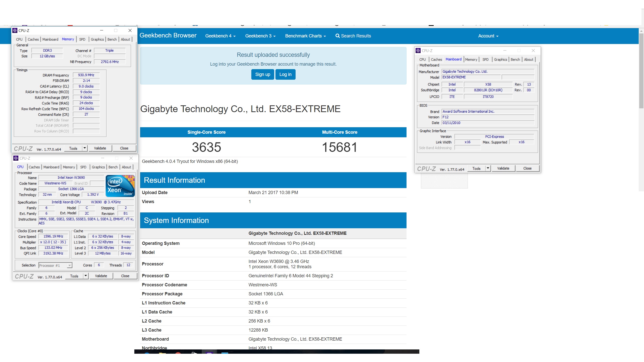644x362 pixels.
Task: Click Close button in the Mainboard CPU-Z window
Action: pos(528,168)
